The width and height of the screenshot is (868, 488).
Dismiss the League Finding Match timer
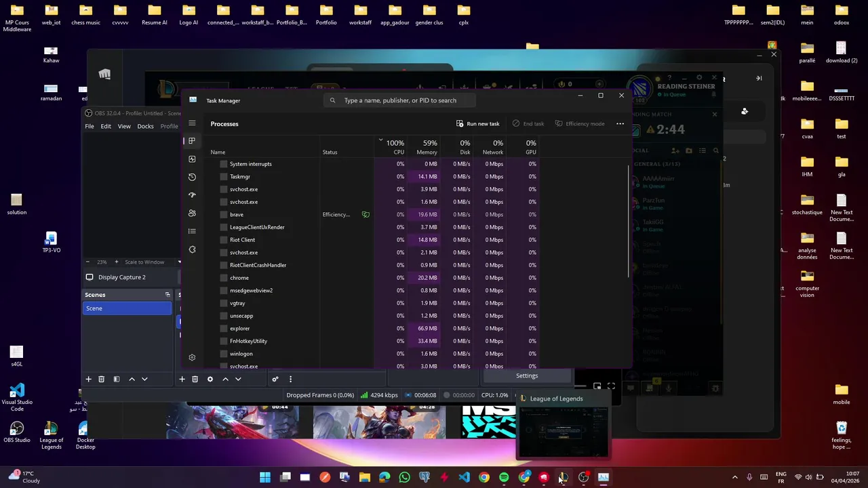pyautogui.click(x=714, y=114)
